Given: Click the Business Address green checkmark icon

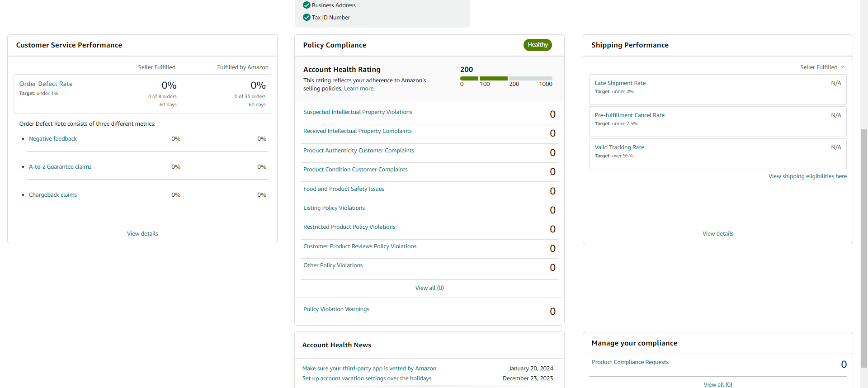Looking at the screenshot, I should [x=307, y=5].
